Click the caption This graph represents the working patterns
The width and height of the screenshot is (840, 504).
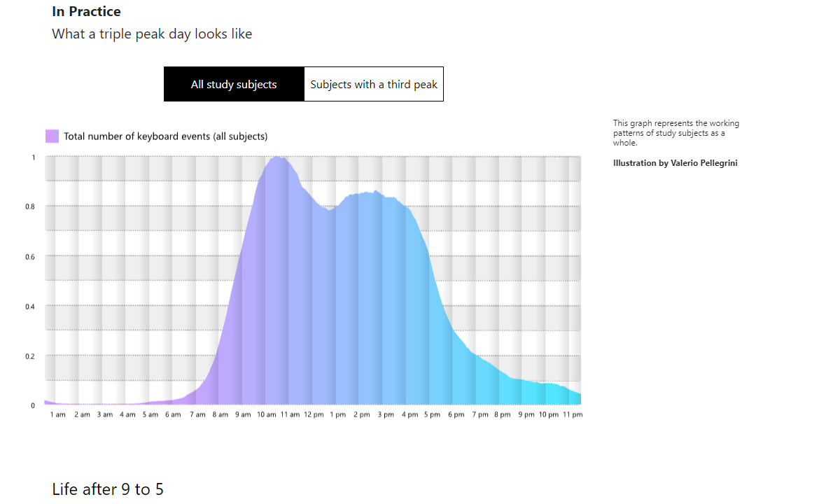point(676,133)
